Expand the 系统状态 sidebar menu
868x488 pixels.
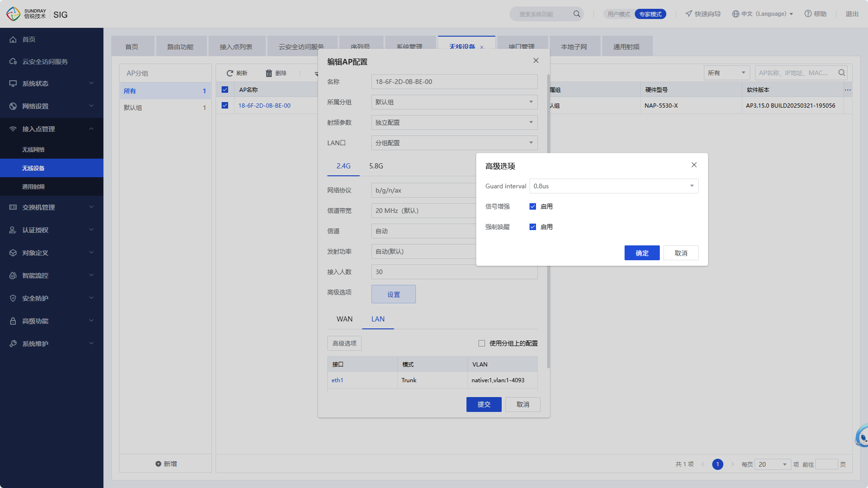click(x=51, y=83)
